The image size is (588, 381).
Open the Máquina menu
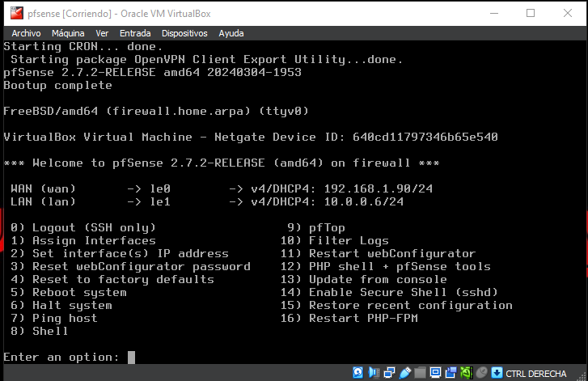pos(68,33)
